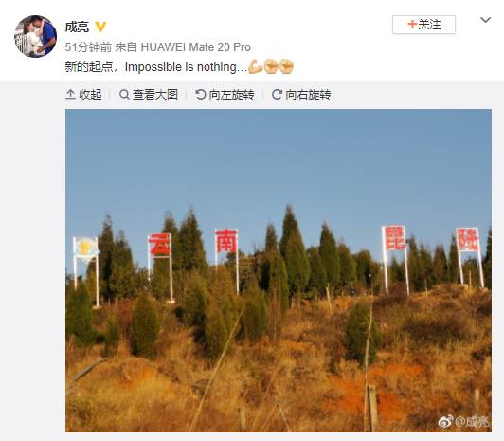Screen dimensions: 504x441
Task: Click the yellow V verification badge
Action: 100,27
